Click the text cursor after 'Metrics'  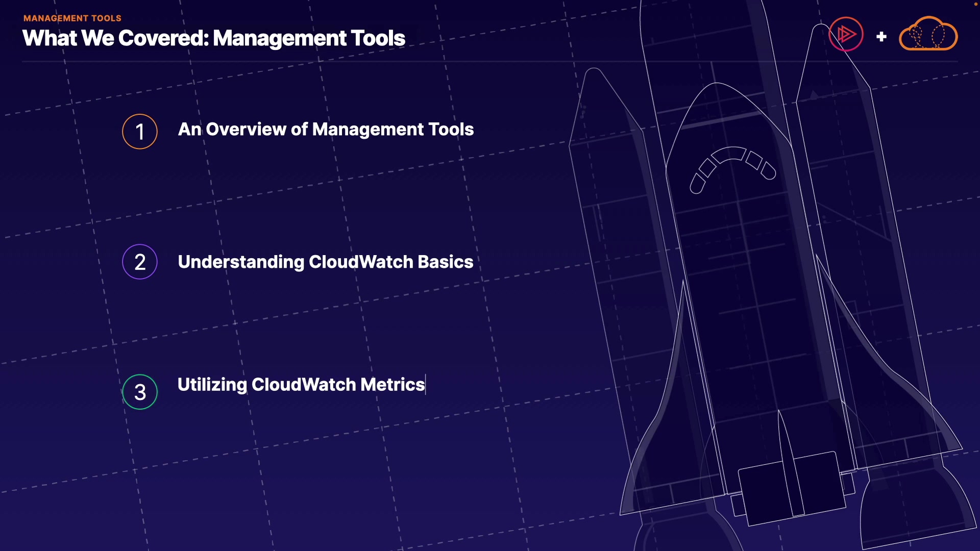pyautogui.click(x=426, y=384)
